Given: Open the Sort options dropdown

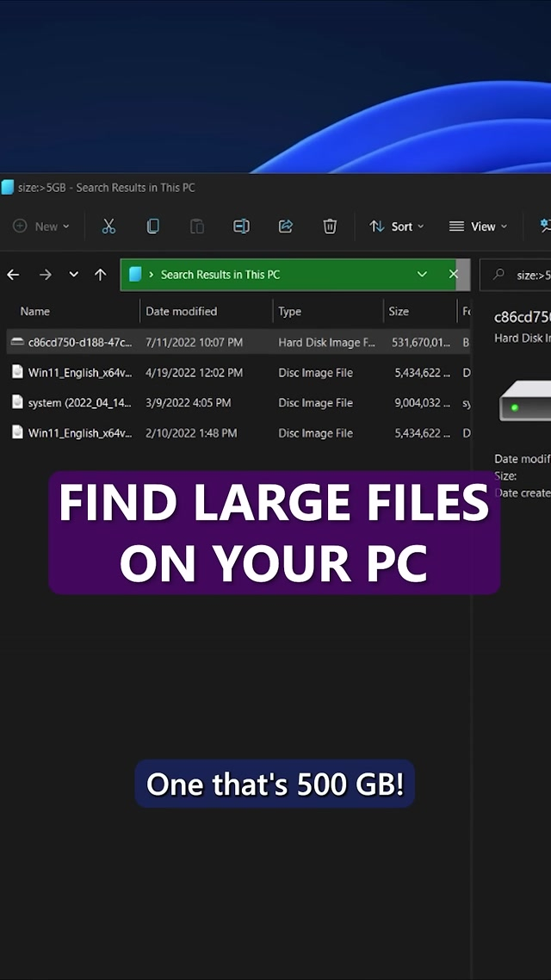Looking at the screenshot, I should pos(397,226).
